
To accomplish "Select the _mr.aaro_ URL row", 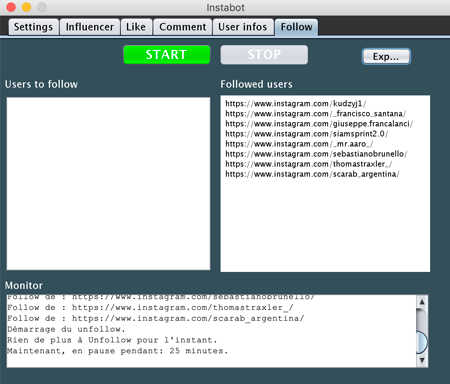I will 299,144.
